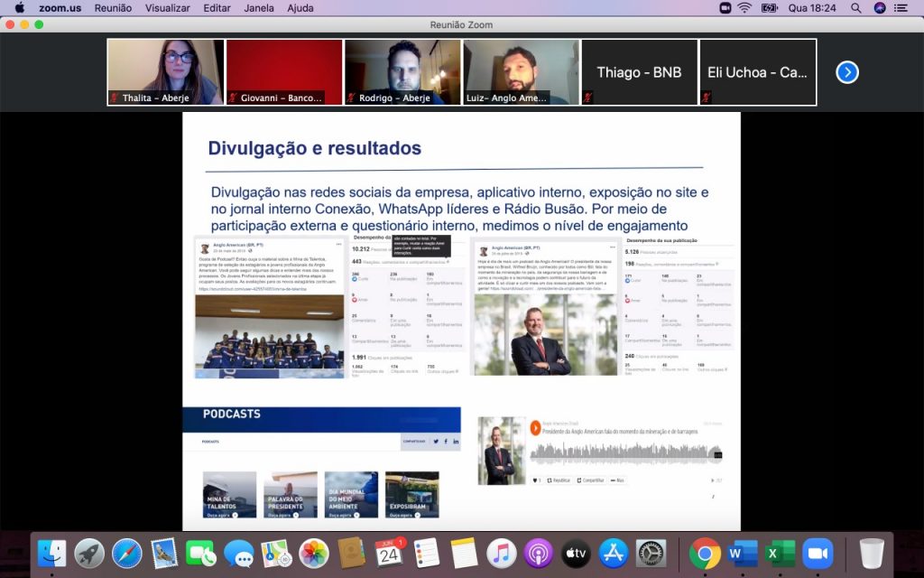
Task: Open Zoom from the dock
Action: [818, 553]
